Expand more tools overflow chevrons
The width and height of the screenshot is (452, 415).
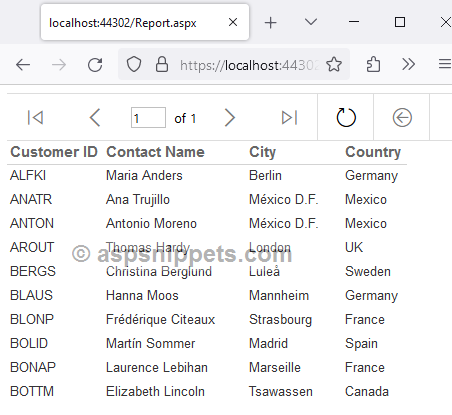point(408,64)
